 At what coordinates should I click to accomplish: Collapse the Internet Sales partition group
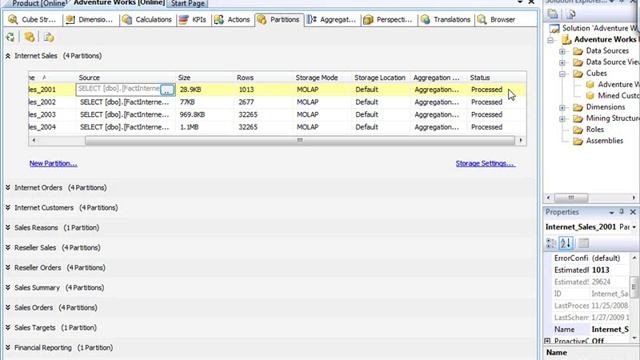coord(8,56)
